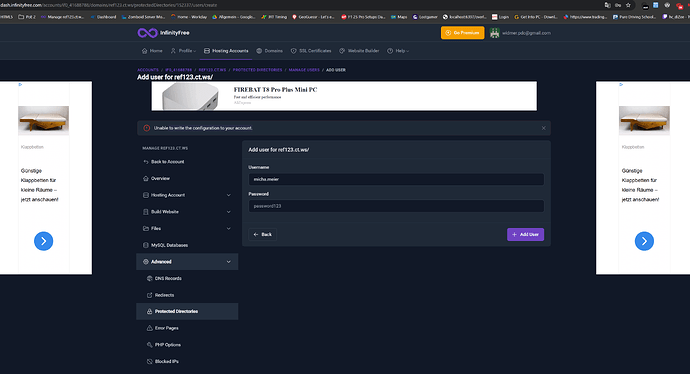Open the Login bookmark
Image resolution: width=690 pixels, height=374 pixels.
[500, 17]
